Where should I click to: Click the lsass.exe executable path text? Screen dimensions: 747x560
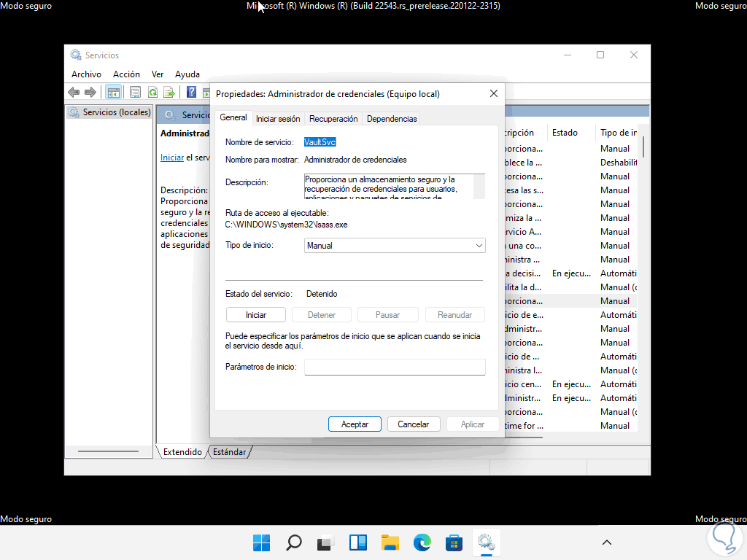(286, 225)
